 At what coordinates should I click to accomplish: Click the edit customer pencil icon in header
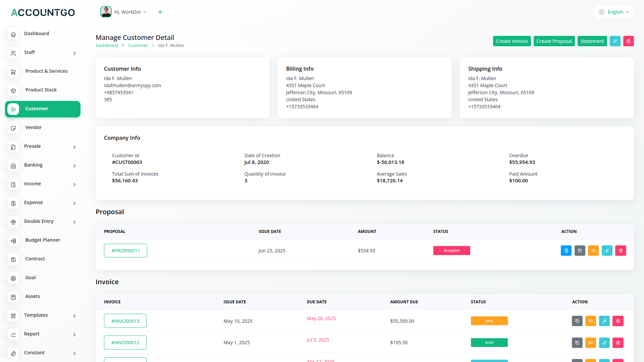click(x=615, y=41)
